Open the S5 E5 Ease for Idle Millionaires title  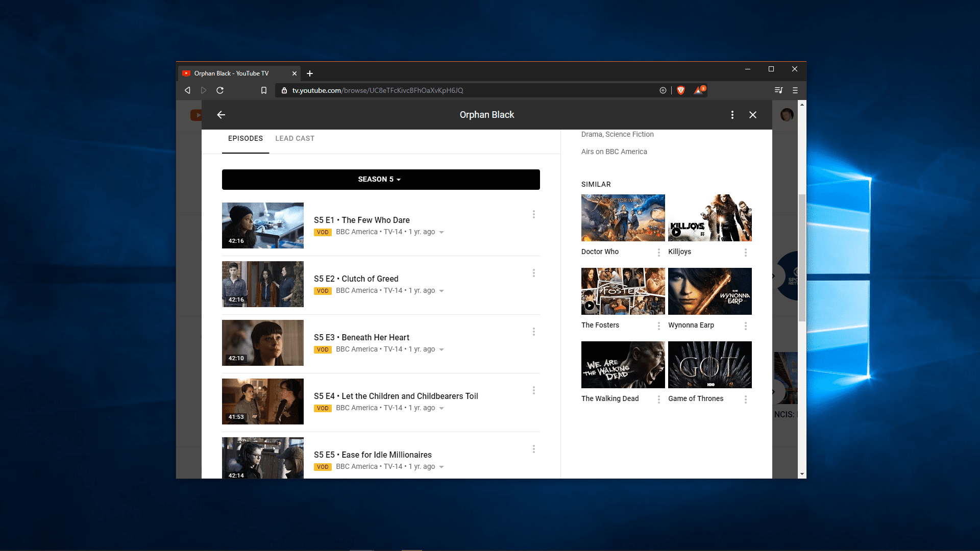[x=373, y=455]
